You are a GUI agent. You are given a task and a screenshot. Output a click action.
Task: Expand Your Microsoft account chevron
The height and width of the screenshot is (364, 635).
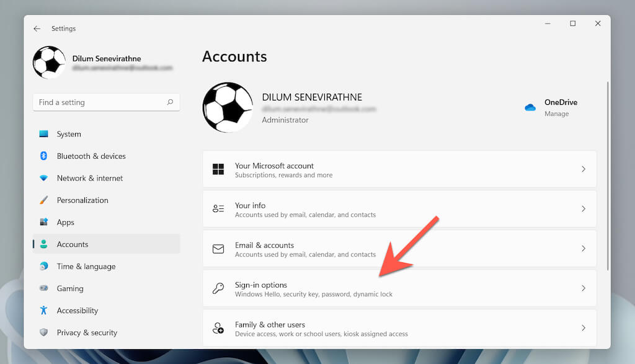583,169
